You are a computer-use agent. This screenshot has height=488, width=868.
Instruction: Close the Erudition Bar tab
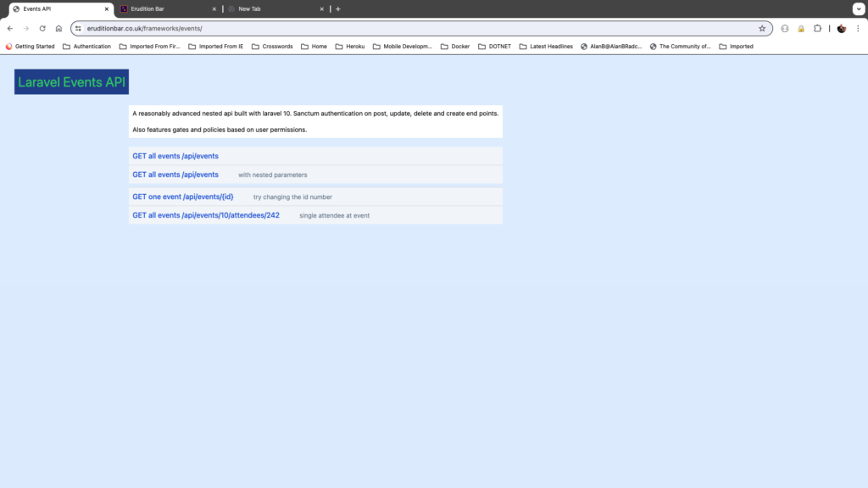point(214,8)
